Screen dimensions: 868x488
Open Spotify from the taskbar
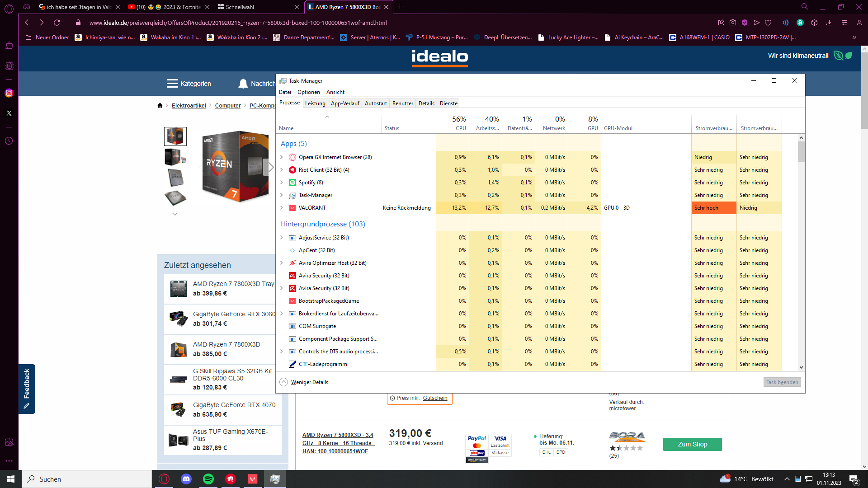208,479
